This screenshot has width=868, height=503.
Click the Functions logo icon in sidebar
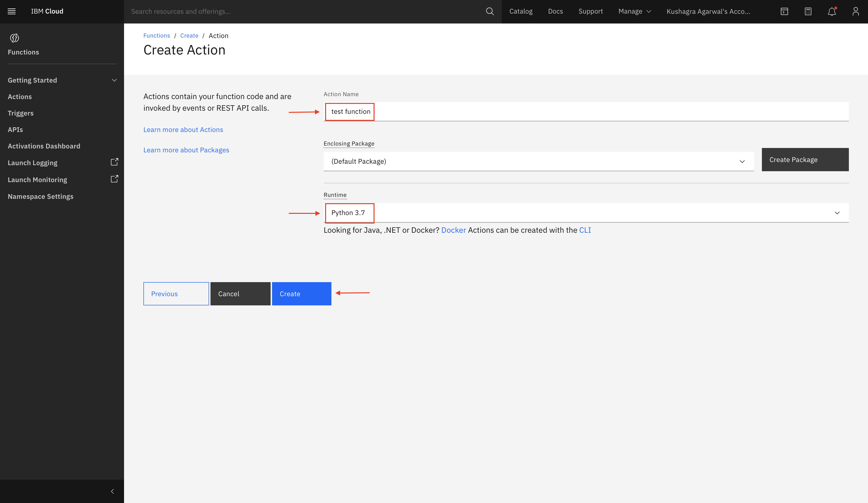point(15,38)
